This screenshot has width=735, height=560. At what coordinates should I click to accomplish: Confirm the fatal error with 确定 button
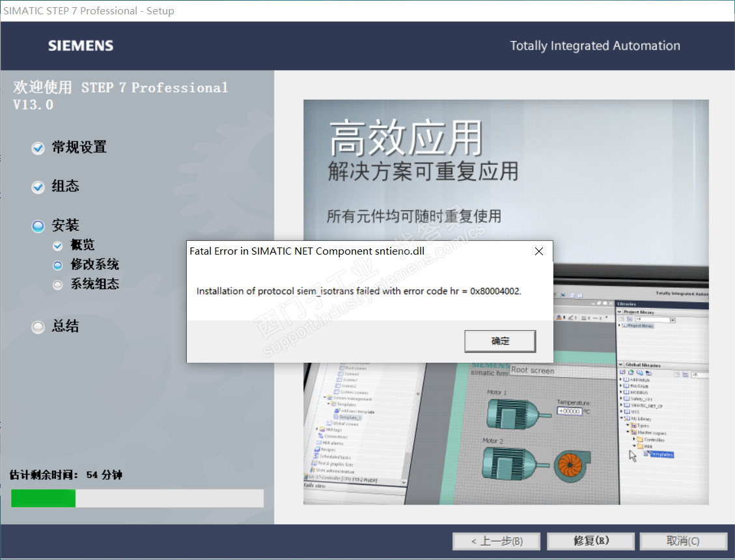coord(500,341)
